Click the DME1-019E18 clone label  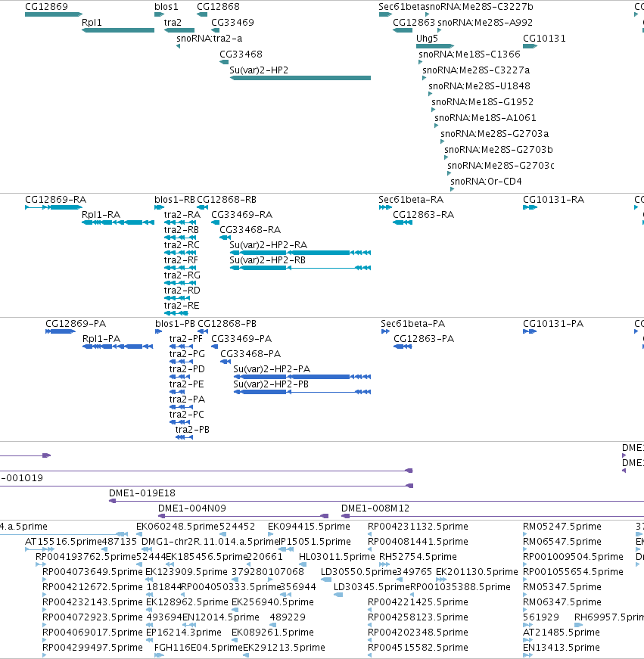pos(142,493)
